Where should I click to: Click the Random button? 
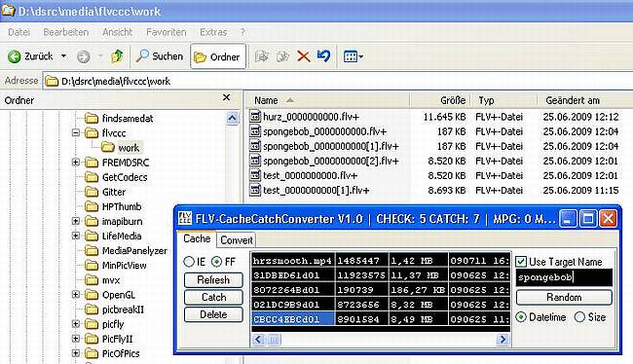click(x=564, y=298)
